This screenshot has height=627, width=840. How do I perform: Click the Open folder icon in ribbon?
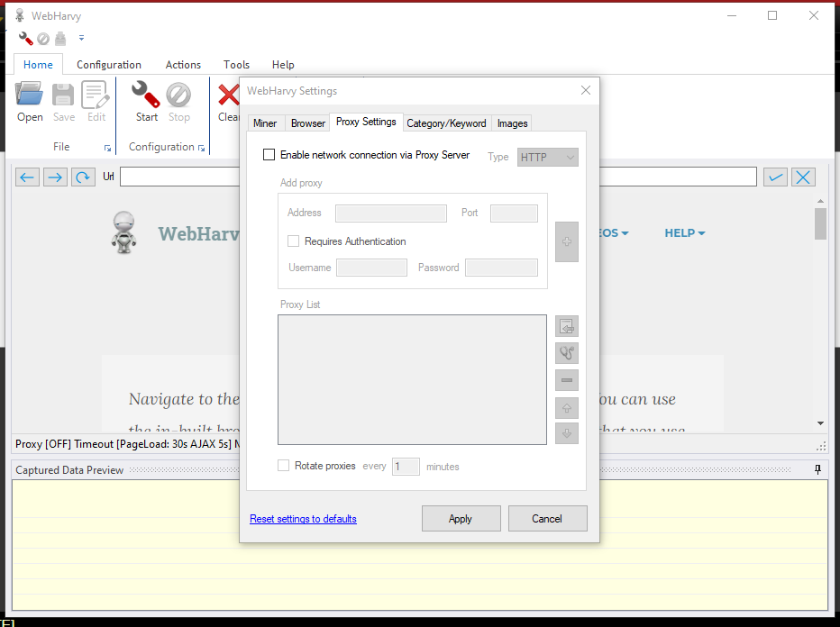pos(30,95)
